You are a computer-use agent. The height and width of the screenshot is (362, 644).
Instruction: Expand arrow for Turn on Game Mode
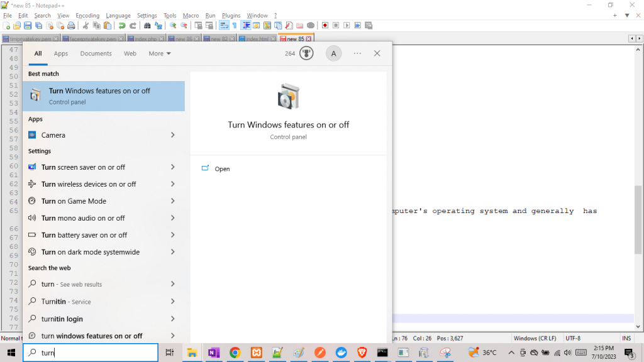[172, 201]
